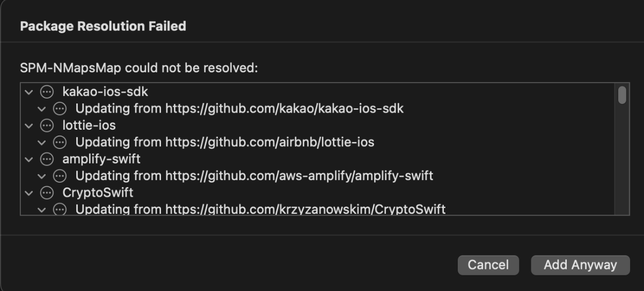Image resolution: width=644 pixels, height=291 pixels.
Task: Click the status icon beside kakao-ios-sdk
Action: [48, 92]
